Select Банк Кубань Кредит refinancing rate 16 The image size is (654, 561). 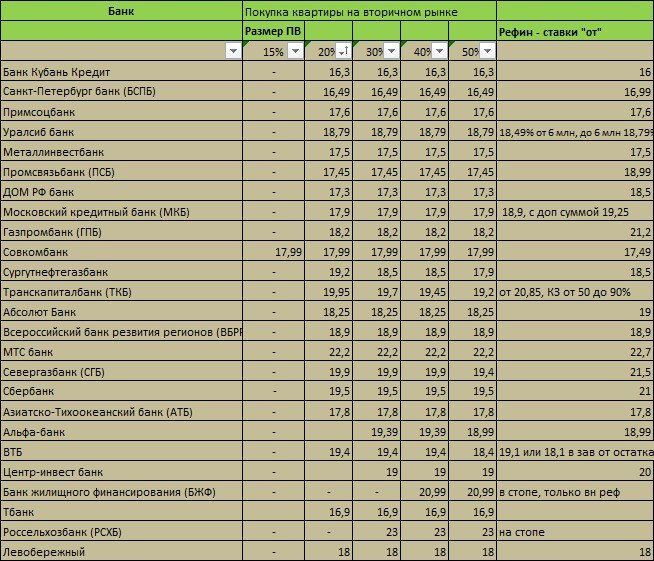(575, 72)
